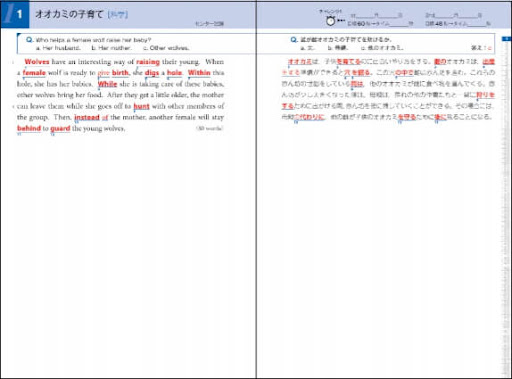Screen dimensions: 512x379
Task: Click the red highlighted word guard
Action: tap(60, 129)
